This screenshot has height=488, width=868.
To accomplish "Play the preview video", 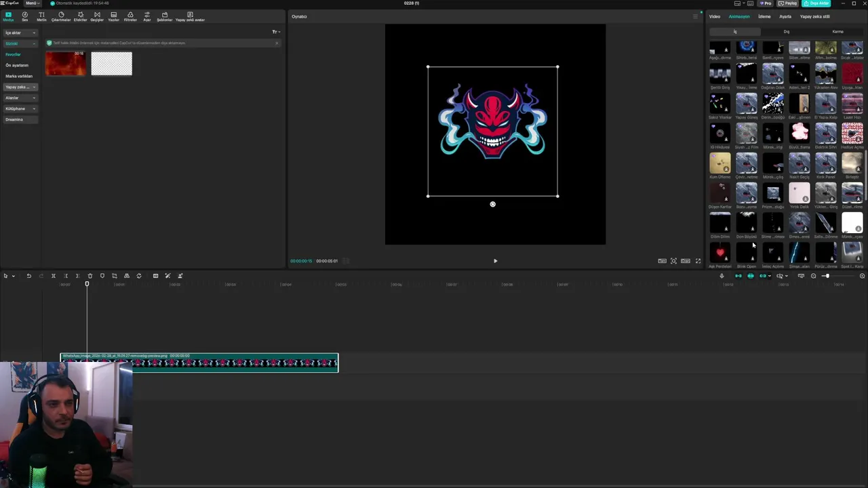I will tap(495, 261).
